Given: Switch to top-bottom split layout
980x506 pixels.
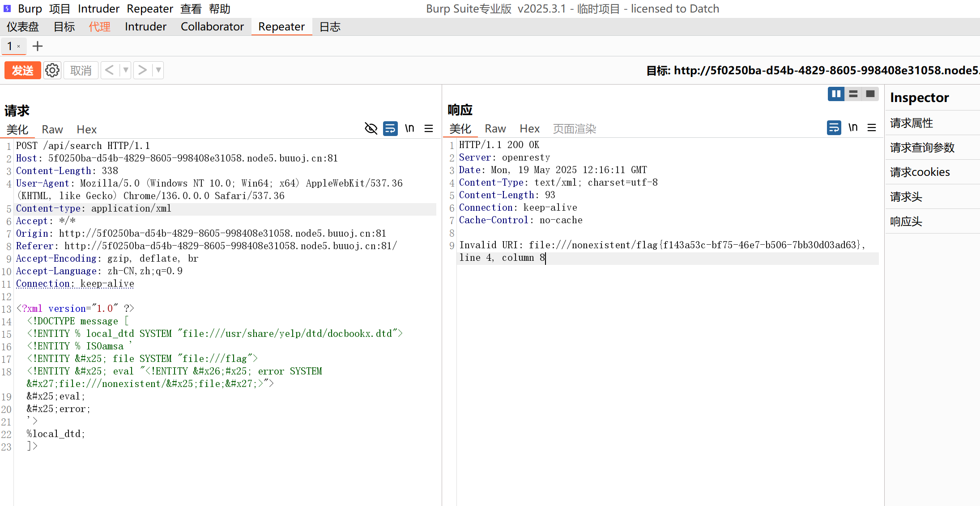Looking at the screenshot, I should (853, 94).
